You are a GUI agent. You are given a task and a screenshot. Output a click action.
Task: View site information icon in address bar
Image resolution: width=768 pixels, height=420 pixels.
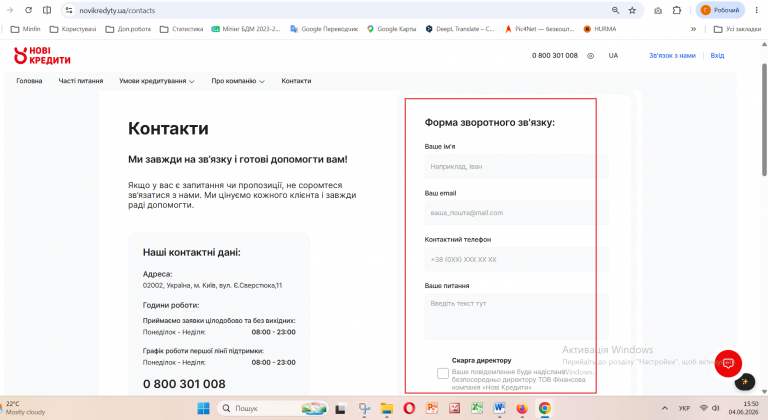coord(69,10)
